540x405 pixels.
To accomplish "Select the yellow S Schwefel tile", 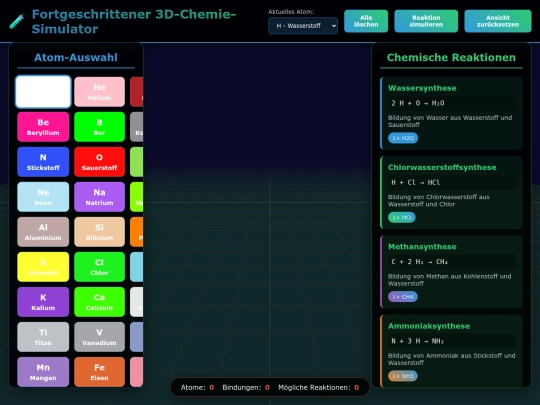I will 43,267.
